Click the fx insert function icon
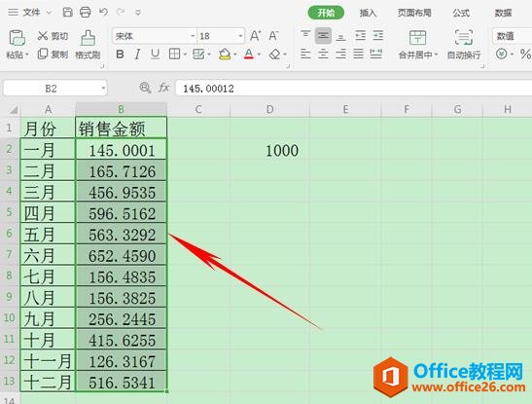The height and width of the screenshot is (404, 532). click(163, 88)
